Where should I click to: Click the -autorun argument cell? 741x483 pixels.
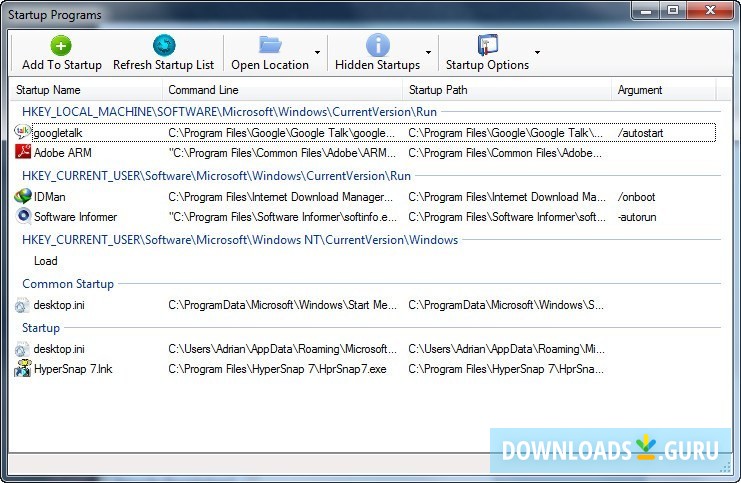[x=637, y=217]
